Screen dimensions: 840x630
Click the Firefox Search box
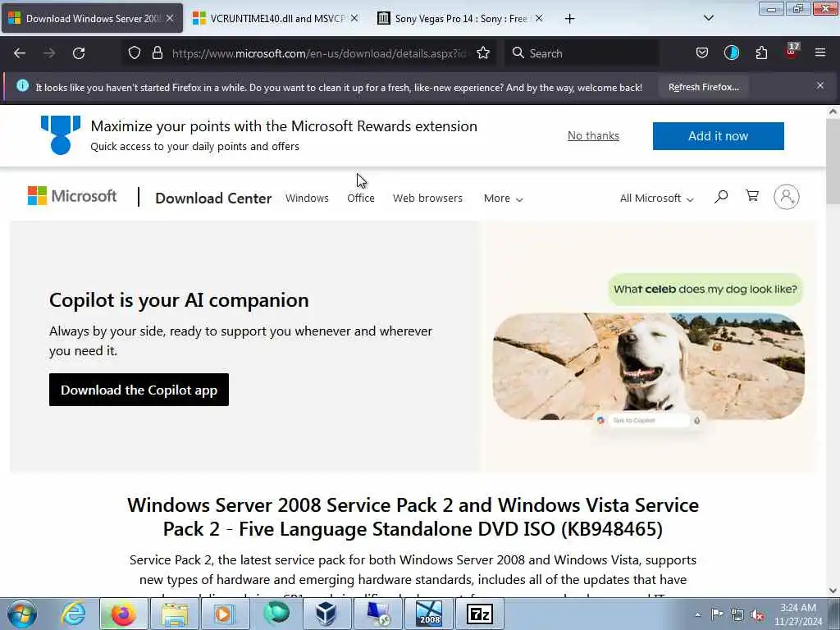[x=582, y=53]
